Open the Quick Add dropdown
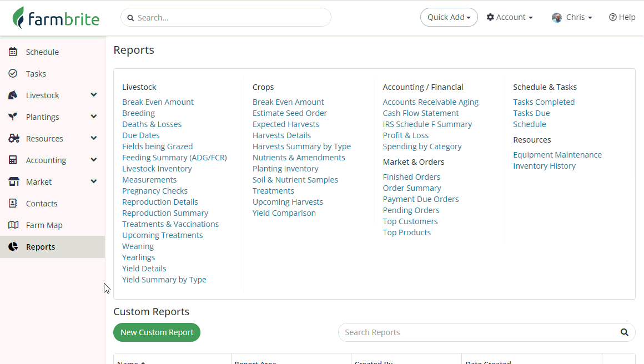Image resolution: width=644 pixels, height=364 pixels. pyautogui.click(x=449, y=17)
